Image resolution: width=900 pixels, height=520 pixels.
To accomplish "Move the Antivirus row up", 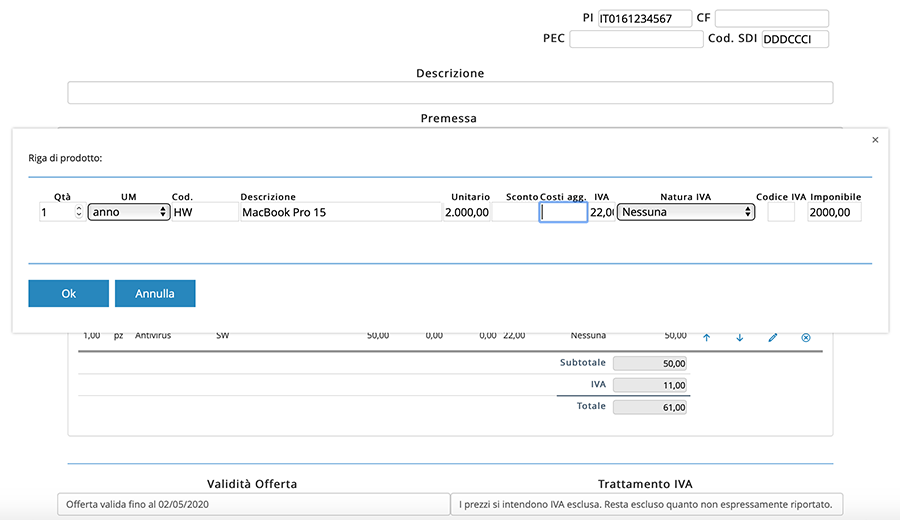I will (706, 338).
